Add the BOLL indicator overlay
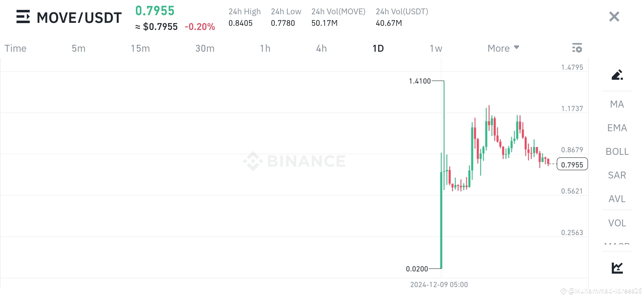 click(616, 152)
